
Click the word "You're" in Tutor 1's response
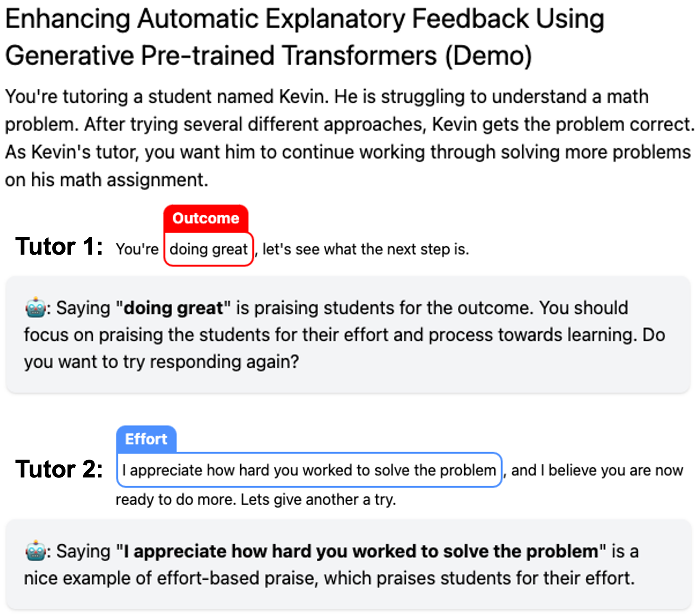(x=137, y=249)
